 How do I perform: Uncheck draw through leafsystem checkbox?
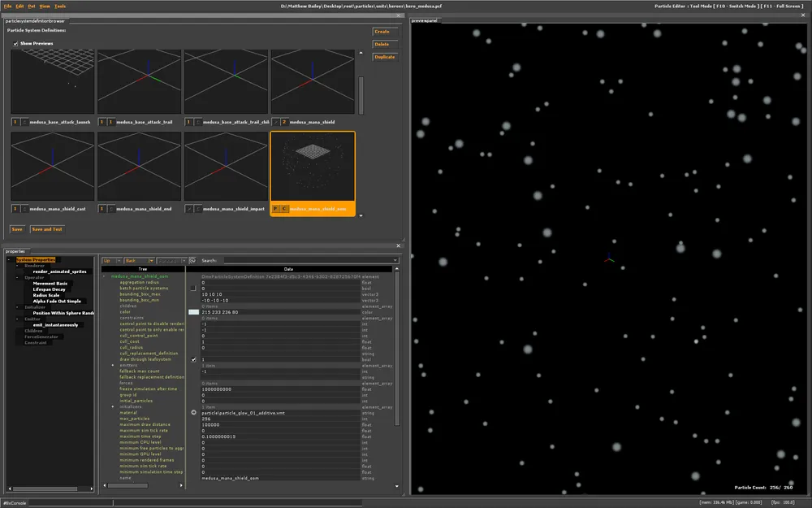point(193,359)
